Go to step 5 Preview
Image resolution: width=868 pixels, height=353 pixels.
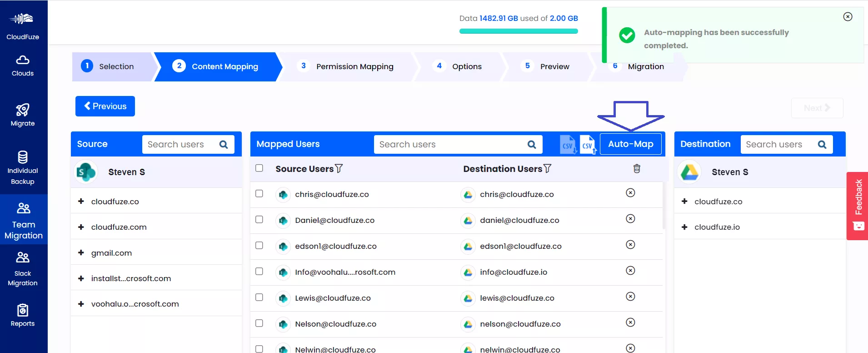tap(548, 66)
